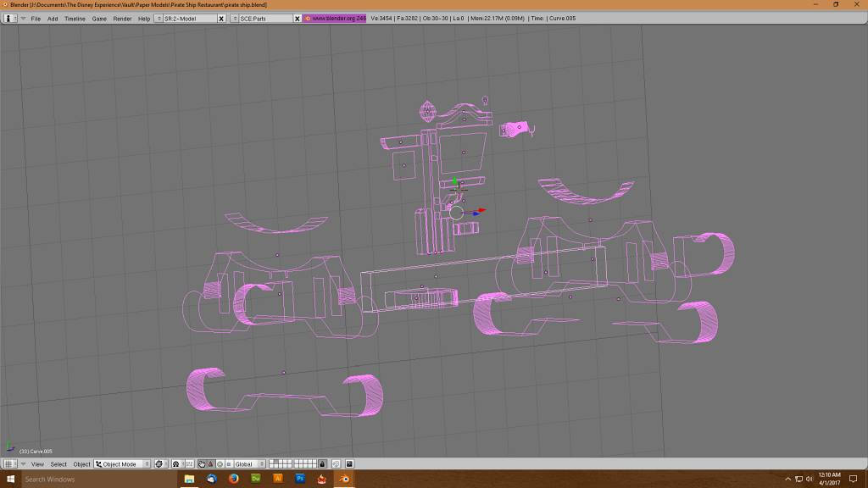This screenshot has width=868, height=488.
Task: Collapse top header pulldown menus with triangle
Action: (23, 19)
